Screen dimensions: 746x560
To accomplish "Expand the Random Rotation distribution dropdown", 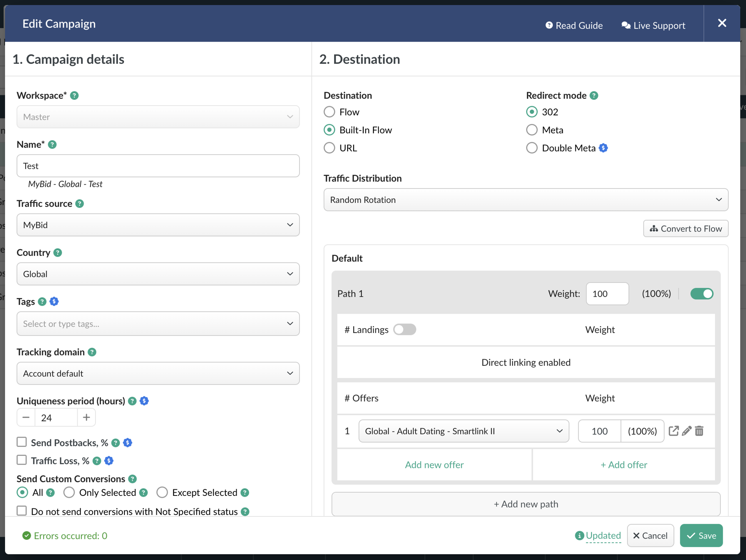I will click(525, 200).
